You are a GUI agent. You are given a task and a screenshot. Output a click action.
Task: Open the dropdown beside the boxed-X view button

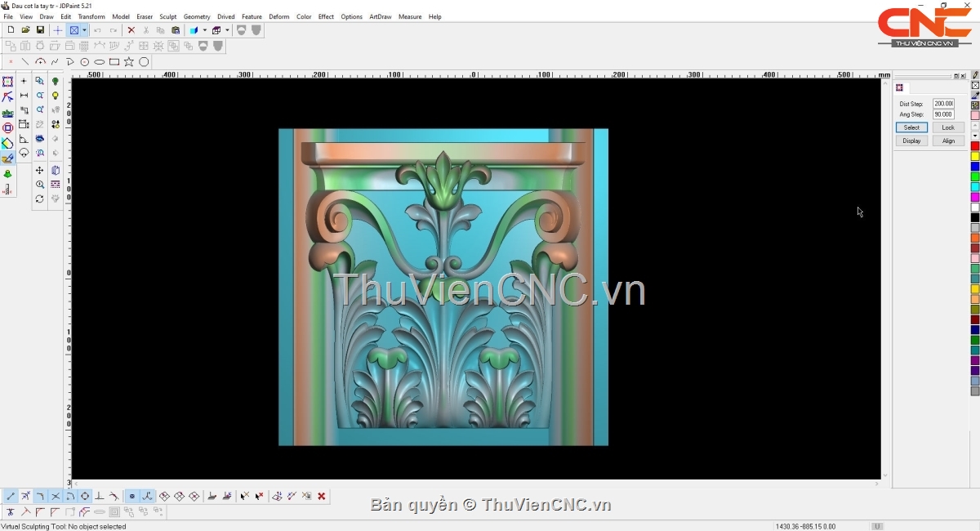coord(84,30)
